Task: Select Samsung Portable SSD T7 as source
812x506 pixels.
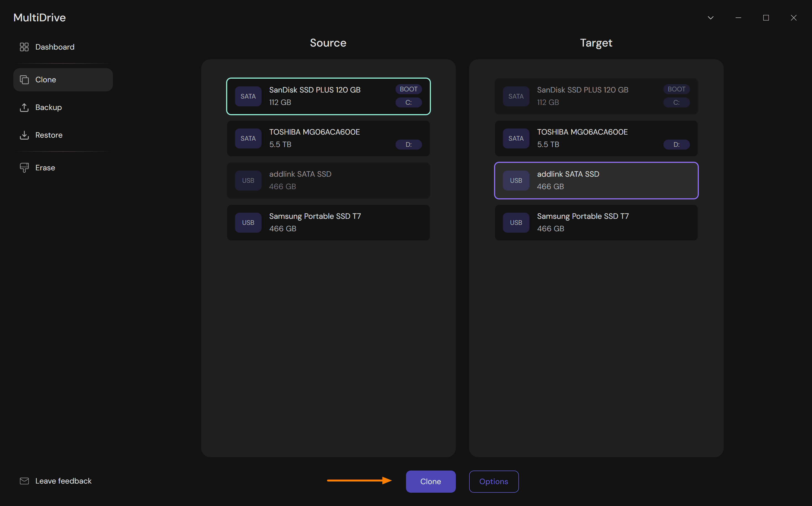Action: click(328, 223)
